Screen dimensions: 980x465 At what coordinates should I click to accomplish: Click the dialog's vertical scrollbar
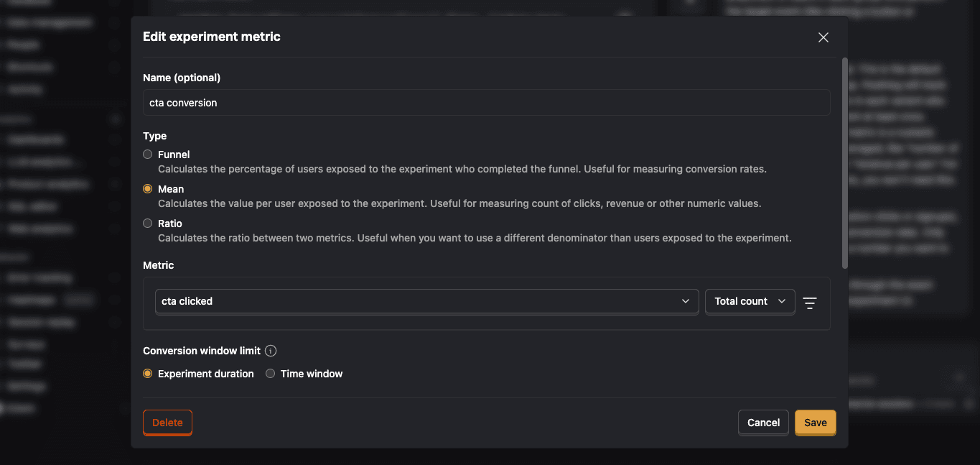coord(845,164)
